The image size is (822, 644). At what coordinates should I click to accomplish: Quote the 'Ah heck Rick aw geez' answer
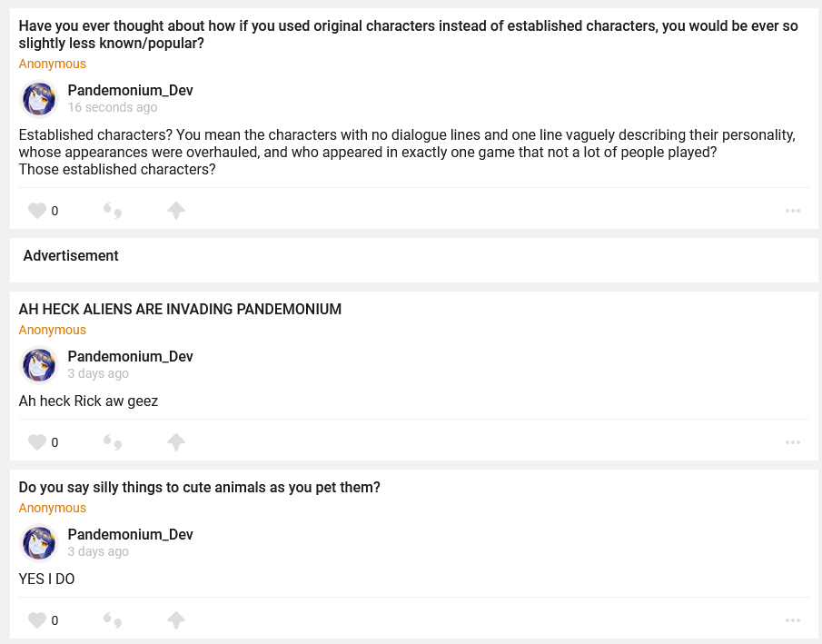pos(113,442)
